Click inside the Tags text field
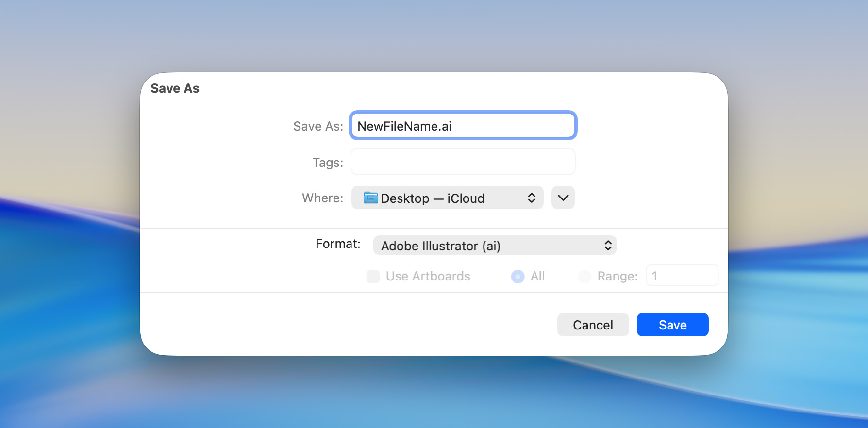868x428 pixels. (x=463, y=162)
